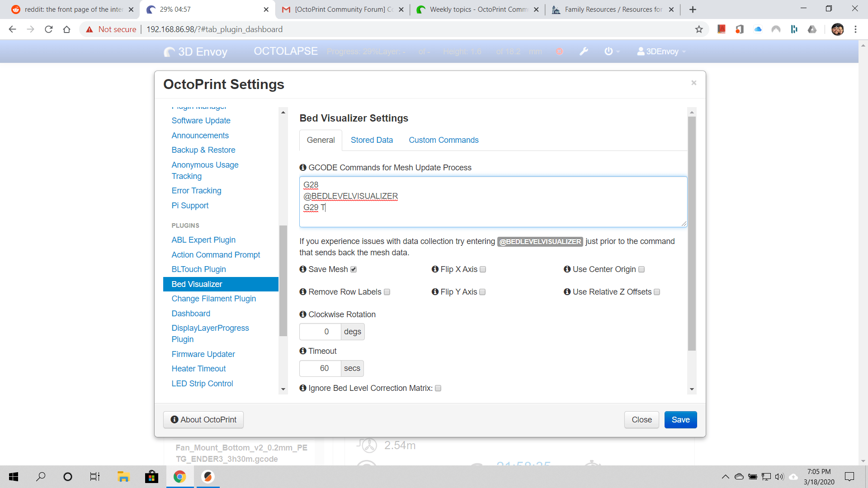Click the info icon beside Clockwise Rotation

tap(303, 314)
